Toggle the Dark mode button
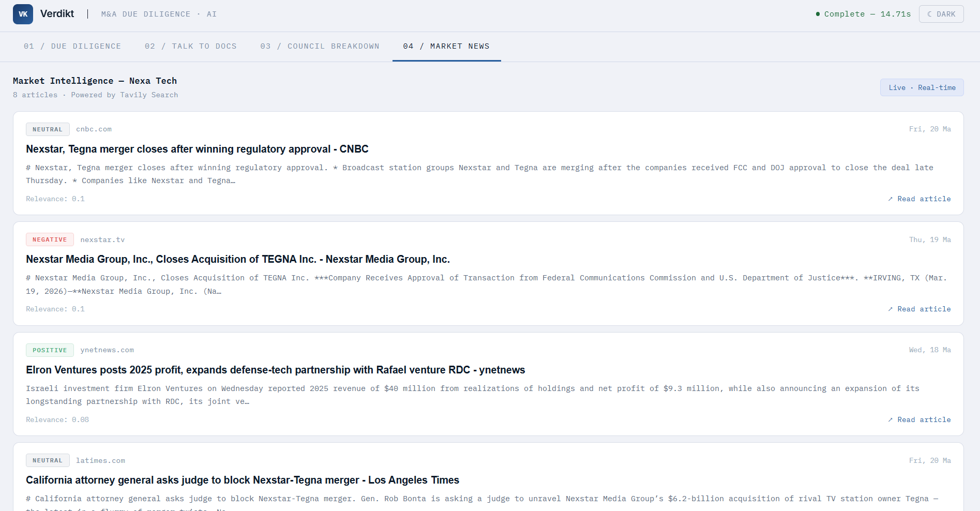 click(941, 14)
